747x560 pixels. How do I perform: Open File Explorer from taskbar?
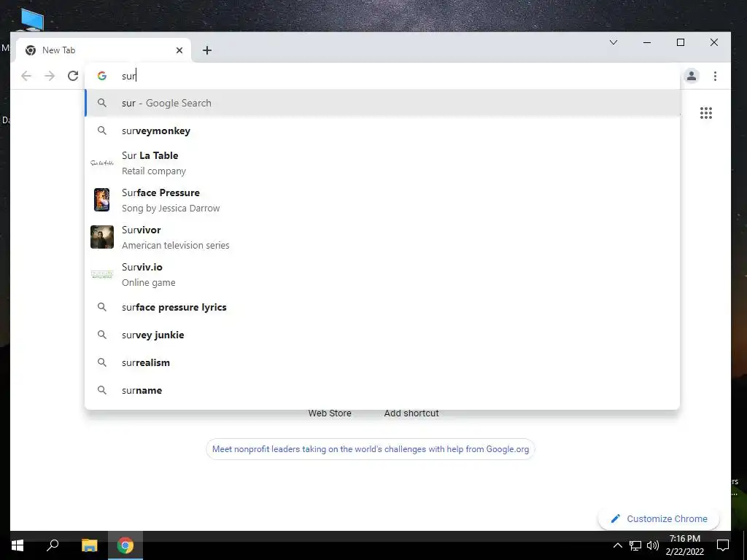89,545
